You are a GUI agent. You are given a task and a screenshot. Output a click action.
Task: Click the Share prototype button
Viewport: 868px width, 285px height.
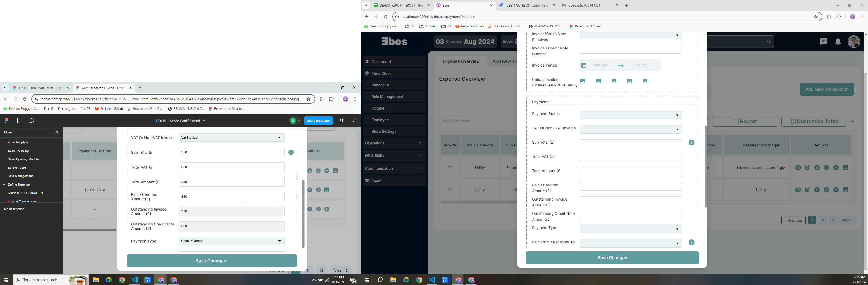pos(318,120)
